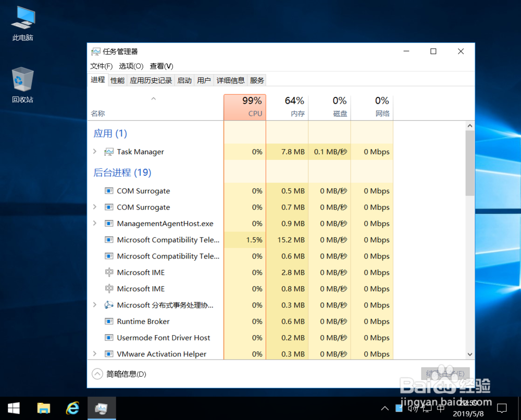Open the 查看(V) menu
This screenshot has height=420, width=521.
[162, 66]
